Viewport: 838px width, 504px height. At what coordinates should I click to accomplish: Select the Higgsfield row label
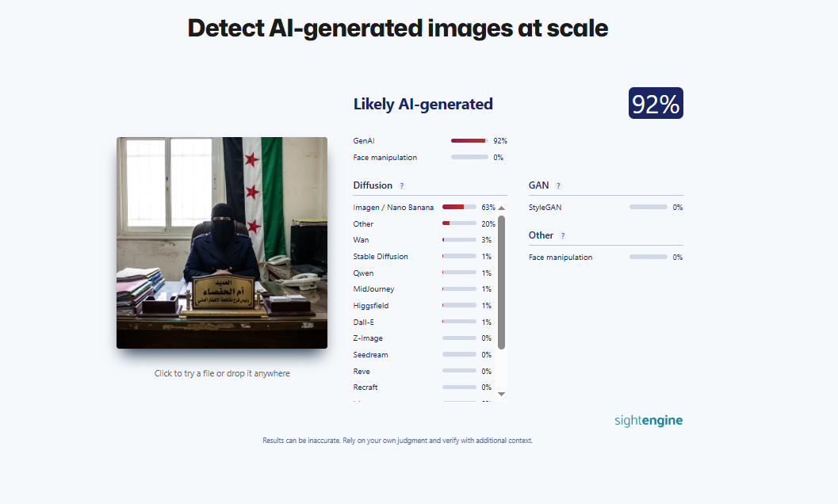tap(371, 306)
